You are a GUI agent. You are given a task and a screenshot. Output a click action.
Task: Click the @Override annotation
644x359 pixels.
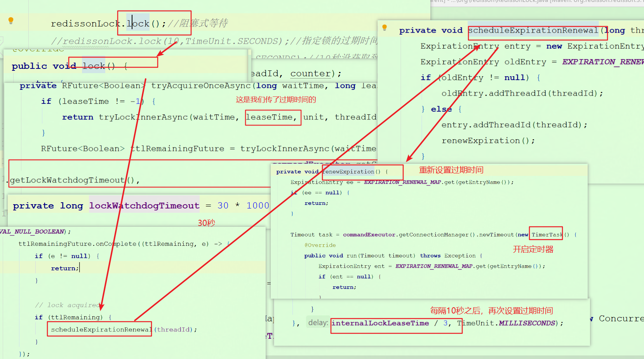(320, 245)
